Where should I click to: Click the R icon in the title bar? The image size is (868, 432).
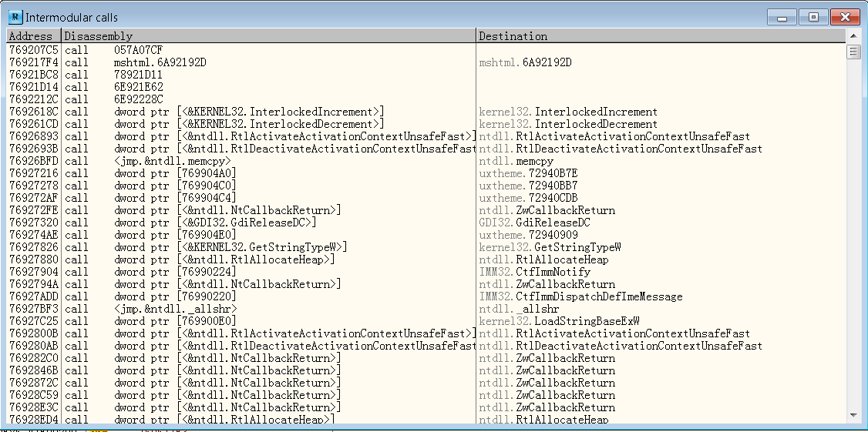click(15, 17)
